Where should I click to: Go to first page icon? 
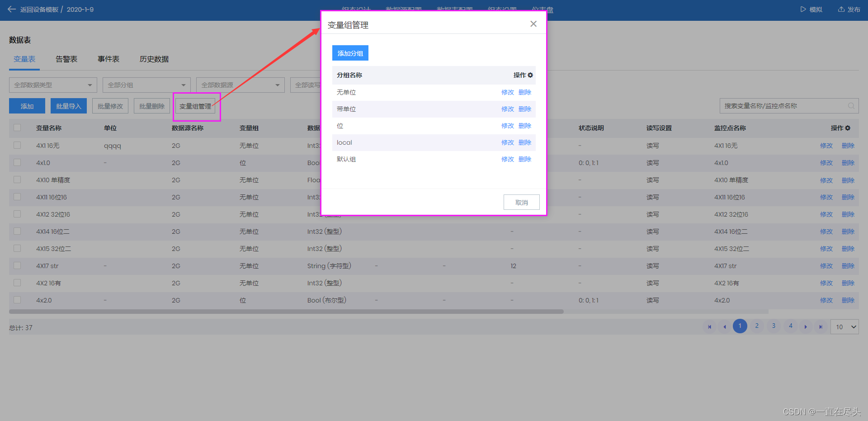[709, 326]
